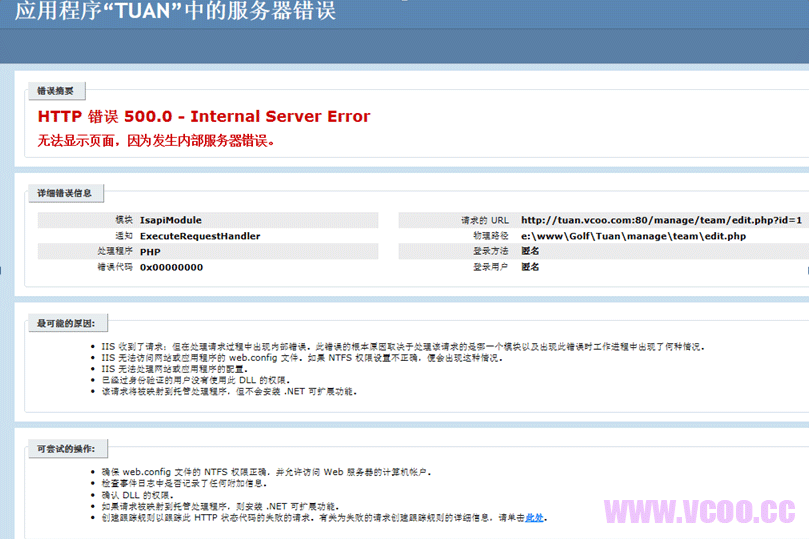Viewport: 809px width, 539px height.
Task: Click the error code 0x00000000
Action: point(172,267)
